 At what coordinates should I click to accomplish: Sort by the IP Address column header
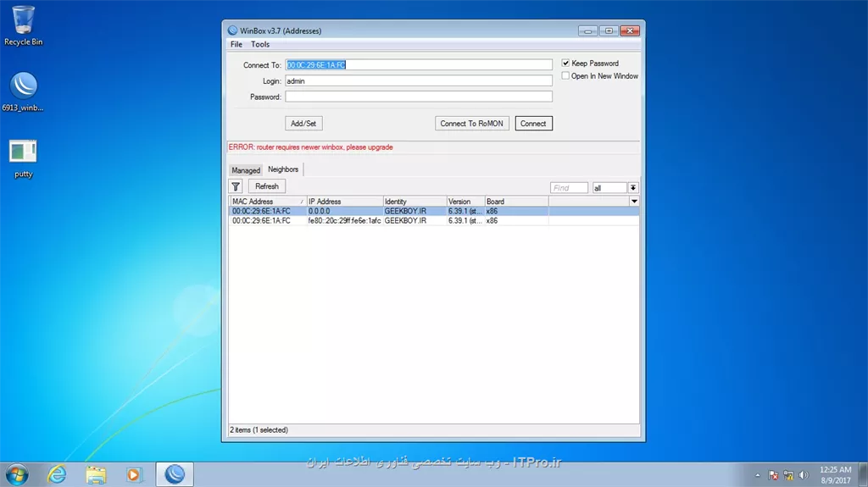pyautogui.click(x=345, y=202)
